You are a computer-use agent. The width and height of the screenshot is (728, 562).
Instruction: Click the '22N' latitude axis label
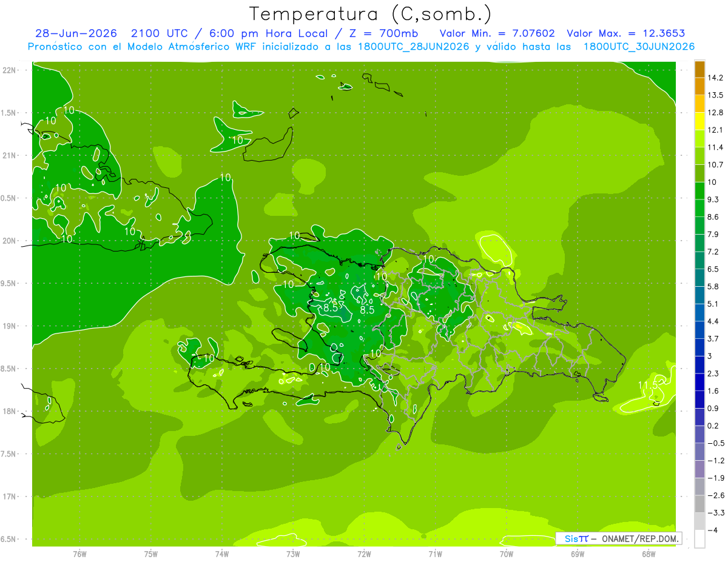click(10, 70)
